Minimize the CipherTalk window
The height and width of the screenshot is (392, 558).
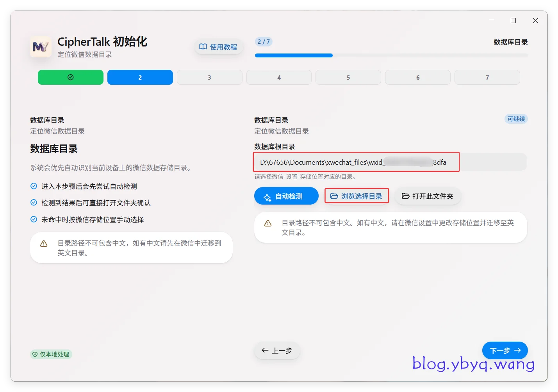(491, 20)
